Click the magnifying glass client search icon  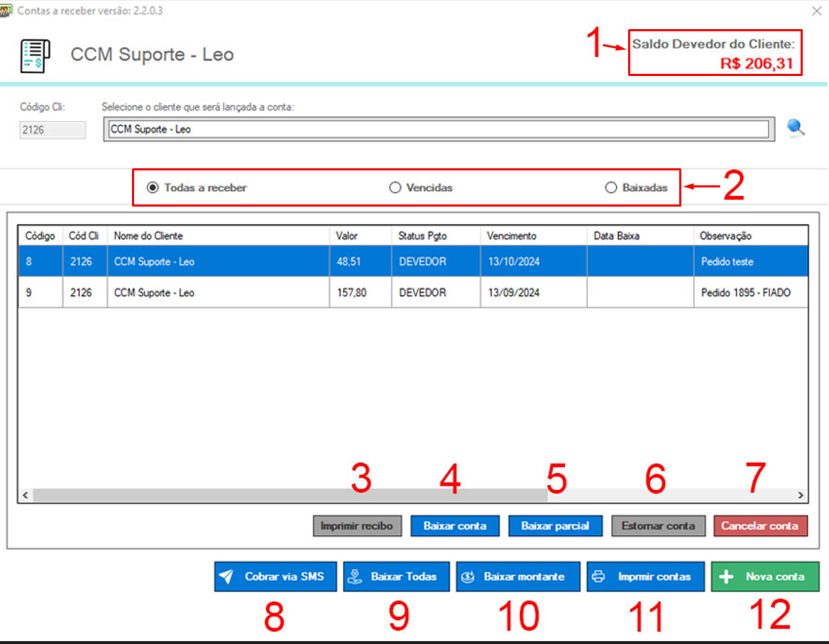click(796, 128)
